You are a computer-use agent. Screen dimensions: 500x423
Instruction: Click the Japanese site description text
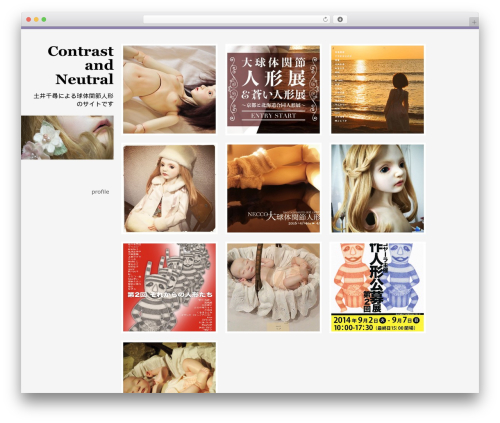pos(74,100)
